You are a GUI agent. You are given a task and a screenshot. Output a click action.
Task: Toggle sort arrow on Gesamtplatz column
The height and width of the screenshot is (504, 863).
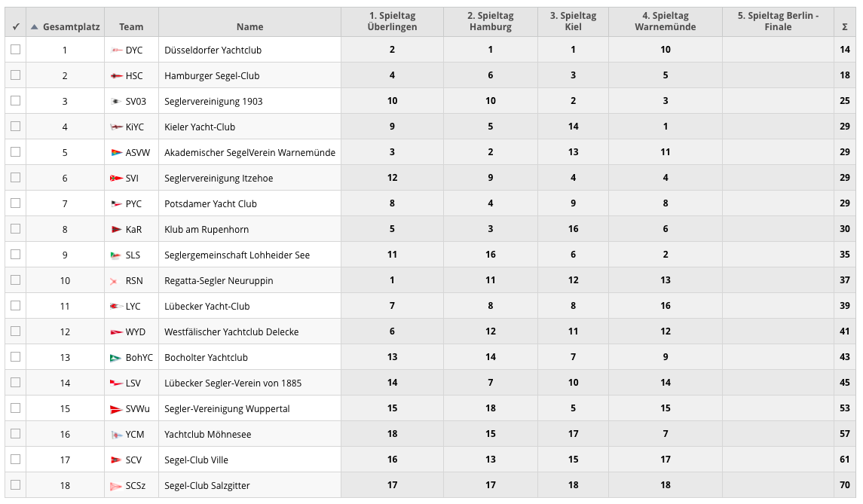point(34,27)
